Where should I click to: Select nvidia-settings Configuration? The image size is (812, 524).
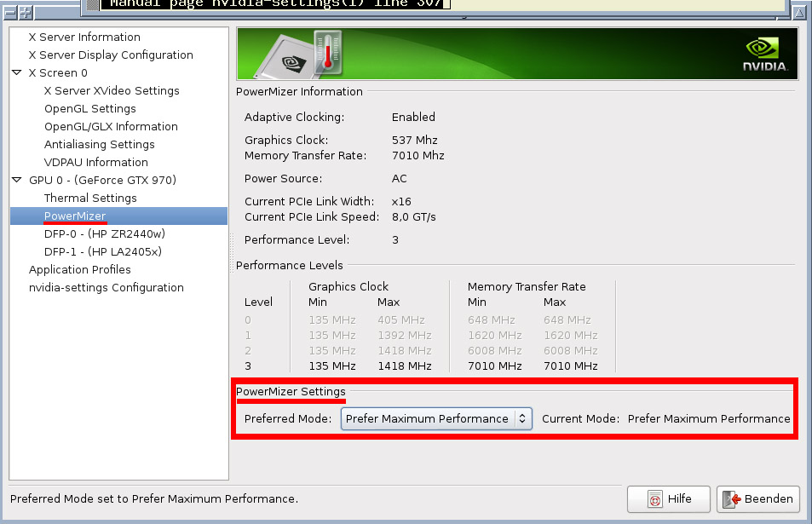107,287
